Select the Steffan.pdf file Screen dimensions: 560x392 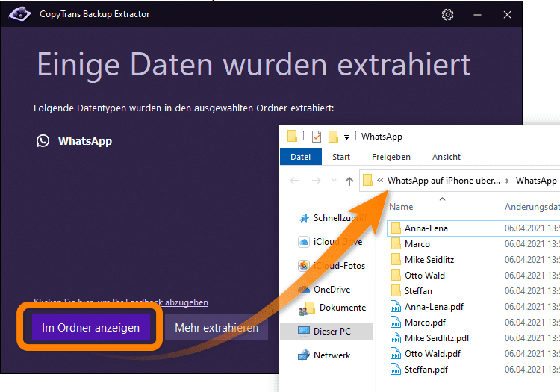pos(426,370)
